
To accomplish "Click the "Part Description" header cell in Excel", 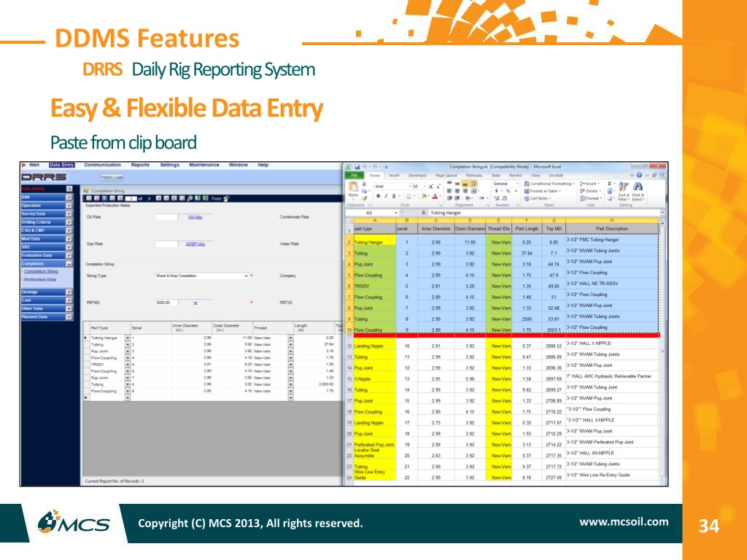I will click(x=612, y=228).
